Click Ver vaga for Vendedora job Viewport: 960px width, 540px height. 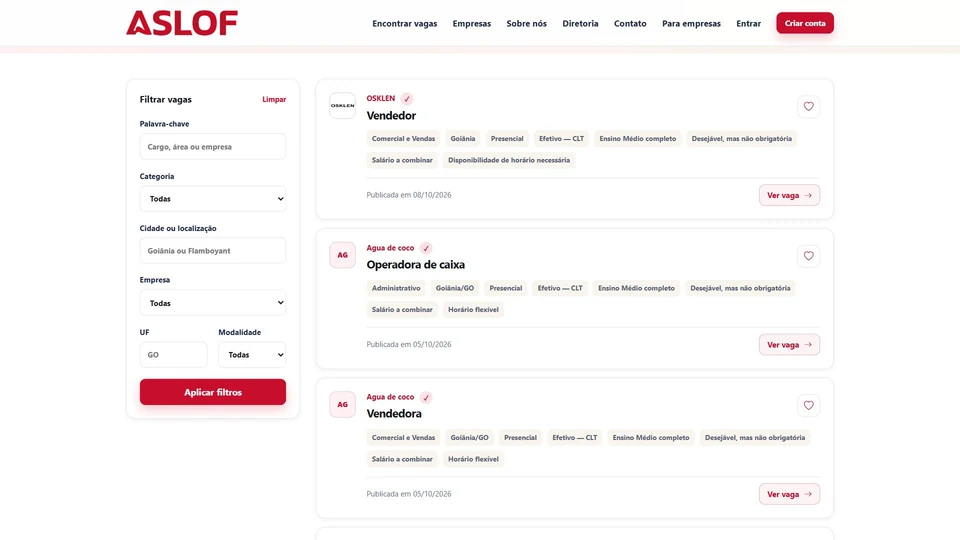click(x=789, y=494)
